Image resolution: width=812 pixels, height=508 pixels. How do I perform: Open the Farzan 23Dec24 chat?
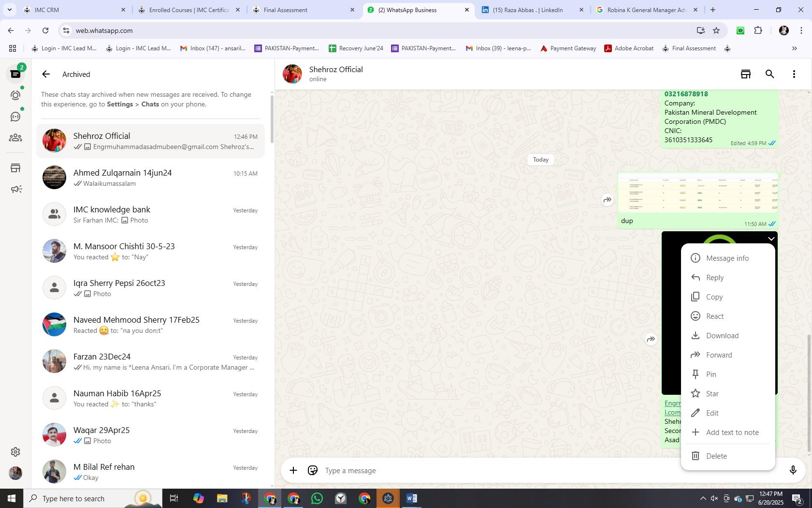150,361
